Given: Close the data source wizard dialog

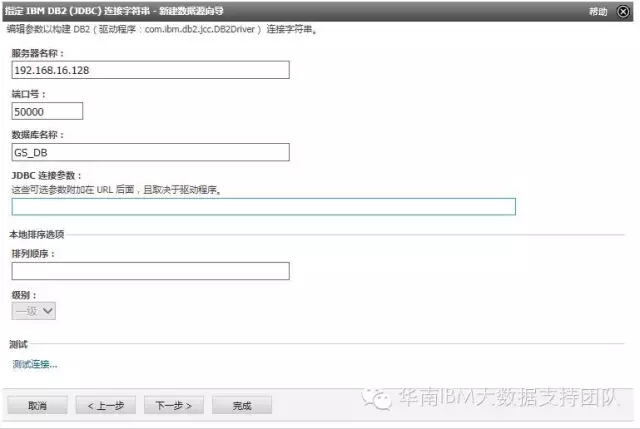Looking at the screenshot, I should tap(623, 11).
